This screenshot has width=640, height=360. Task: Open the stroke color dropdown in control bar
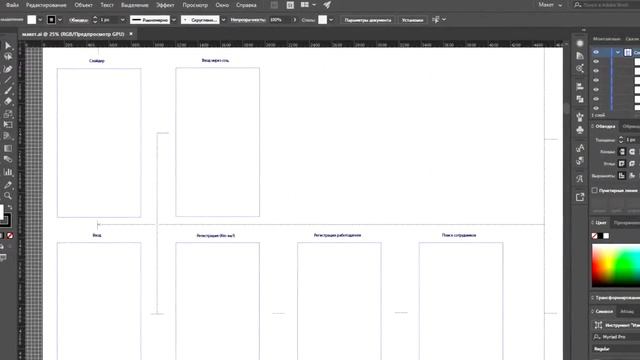pyautogui.click(x=60, y=20)
